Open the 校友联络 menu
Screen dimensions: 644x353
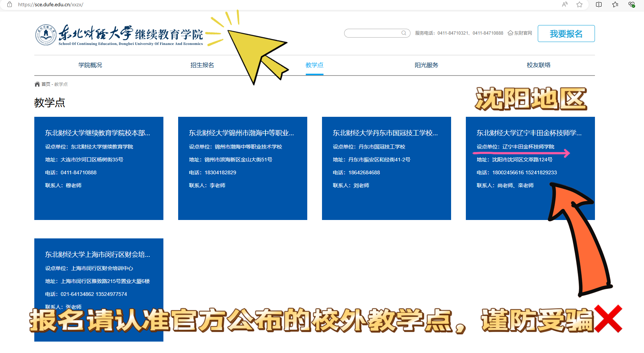[x=539, y=65]
